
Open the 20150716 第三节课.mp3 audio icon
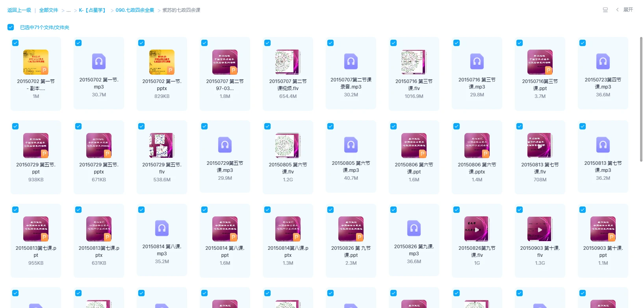point(477,61)
